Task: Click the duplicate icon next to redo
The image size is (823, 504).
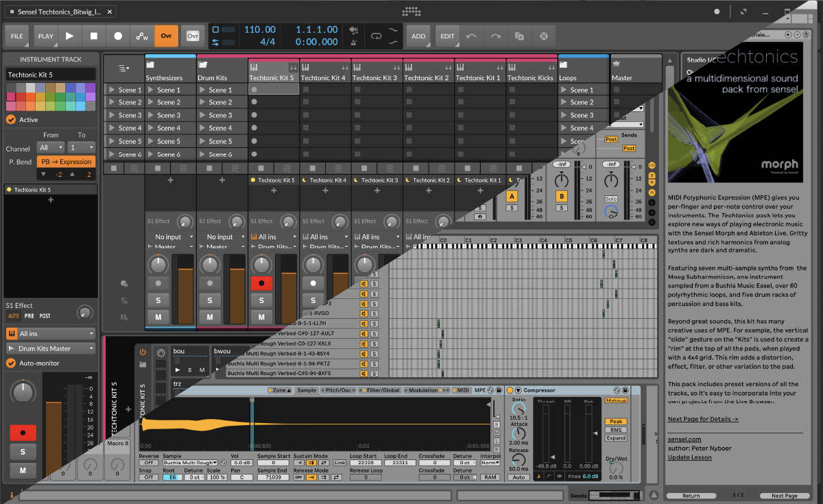Action: tap(519, 36)
